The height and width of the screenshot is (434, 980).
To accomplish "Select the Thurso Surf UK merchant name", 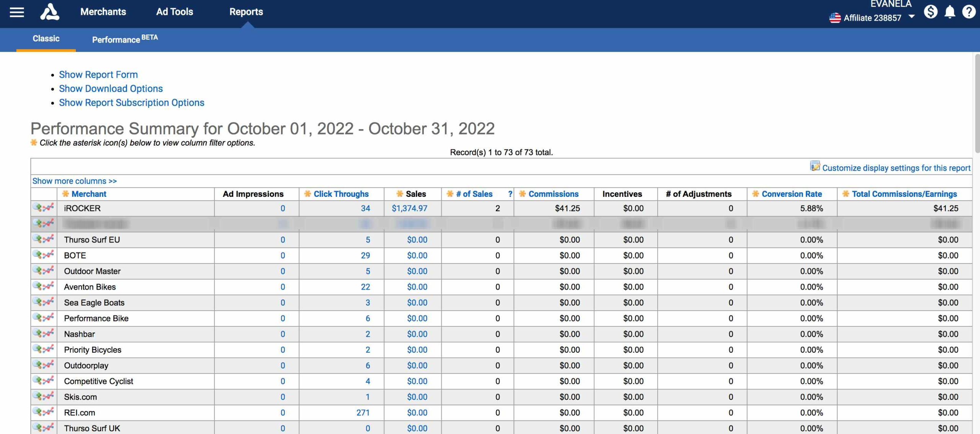I will pos(92,428).
